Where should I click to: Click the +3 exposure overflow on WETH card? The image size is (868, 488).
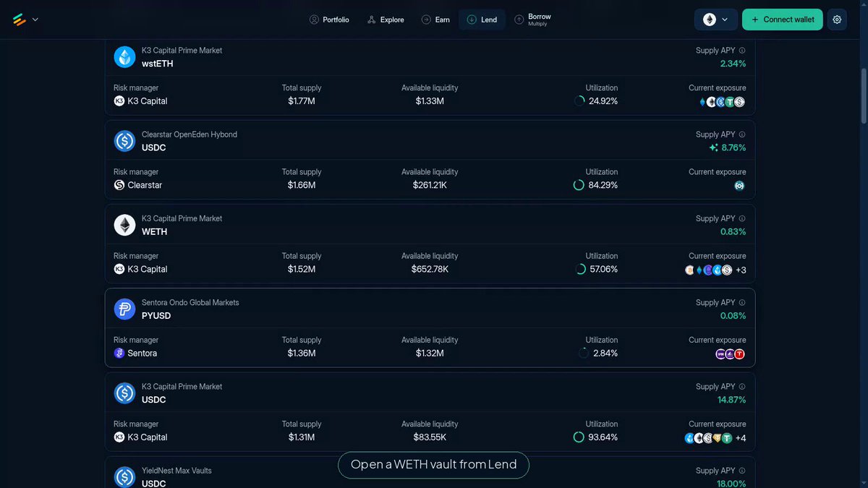click(741, 270)
